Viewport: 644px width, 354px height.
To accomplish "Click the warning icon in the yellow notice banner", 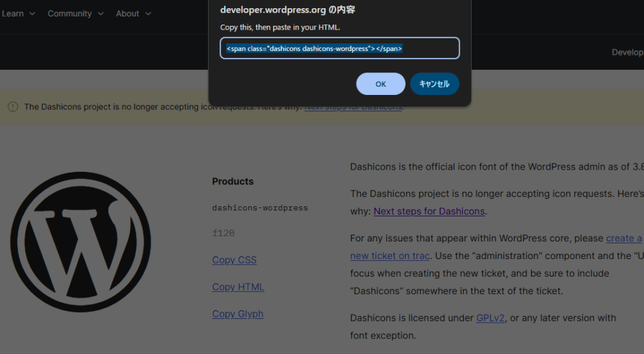I will click(13, 106).
